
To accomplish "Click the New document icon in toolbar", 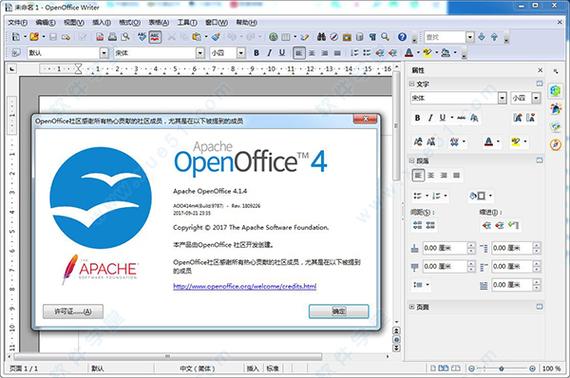I will click(16, 37).
